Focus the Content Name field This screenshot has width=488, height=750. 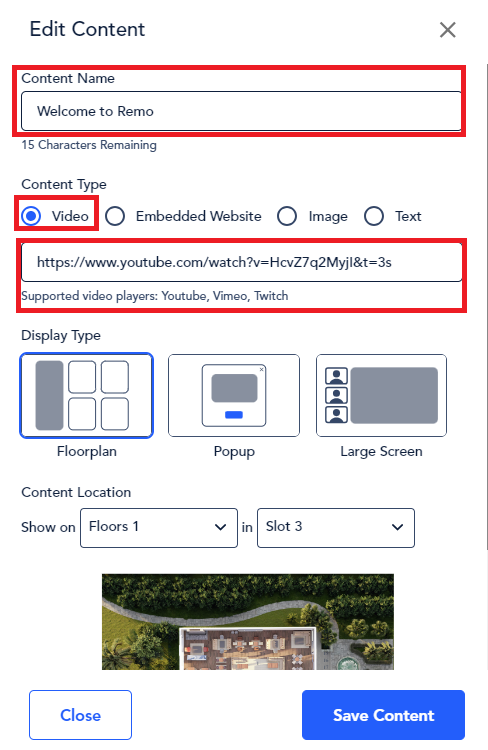(242, 111)
